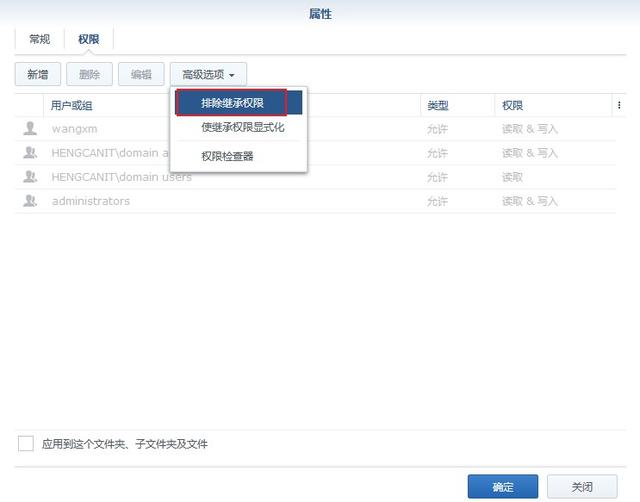Click the 关闭 button
This screenshot has width=640, height=502.
(582, 486)
